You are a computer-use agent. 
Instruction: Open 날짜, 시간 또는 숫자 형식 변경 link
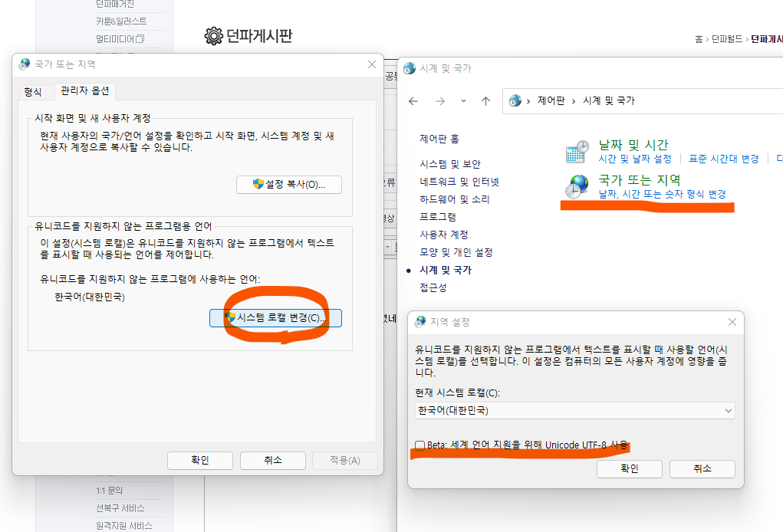click(662, 194)
